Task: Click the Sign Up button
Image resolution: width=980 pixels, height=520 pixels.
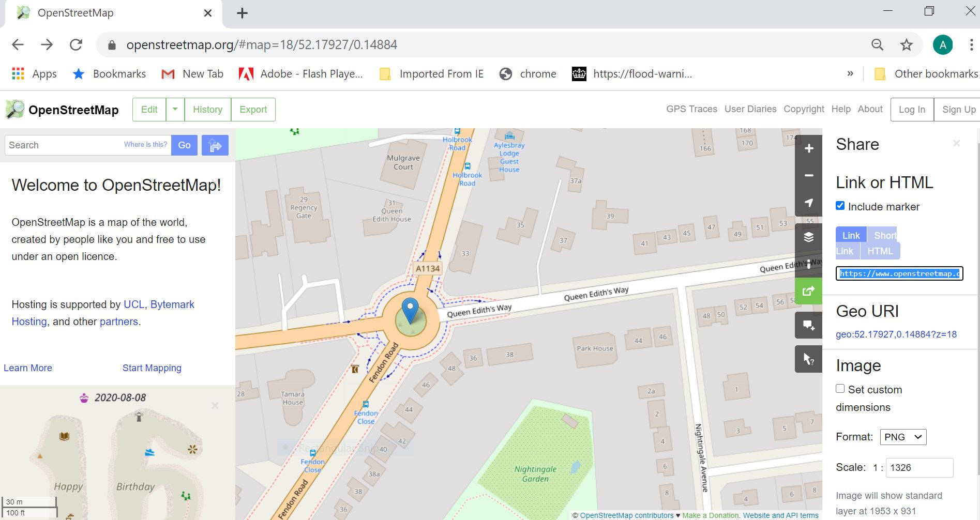Action: point(958,110)
